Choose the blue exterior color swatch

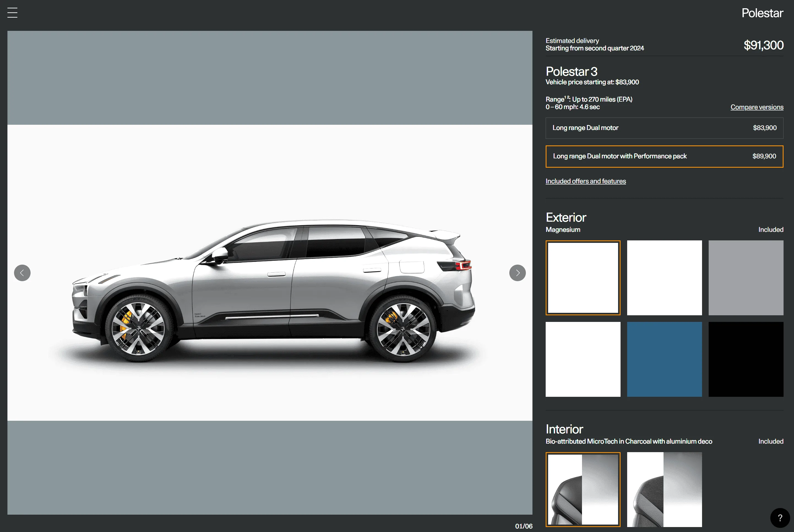pyautogui.click(x=664, y=359)
